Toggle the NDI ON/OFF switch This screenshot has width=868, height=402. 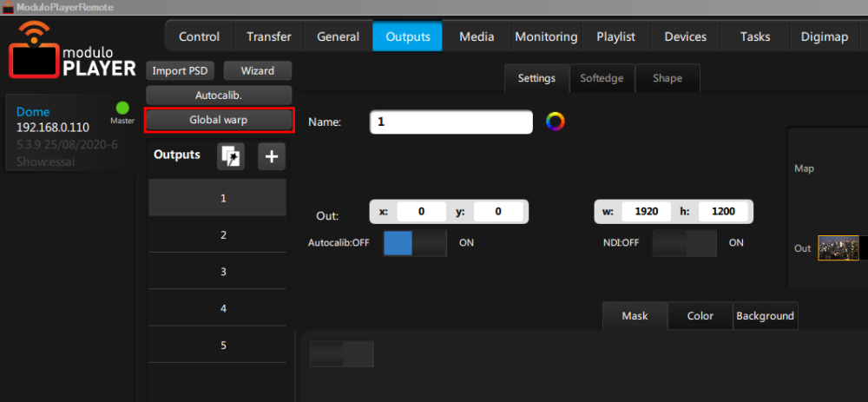pyautogui.click(x=684, y=243)
